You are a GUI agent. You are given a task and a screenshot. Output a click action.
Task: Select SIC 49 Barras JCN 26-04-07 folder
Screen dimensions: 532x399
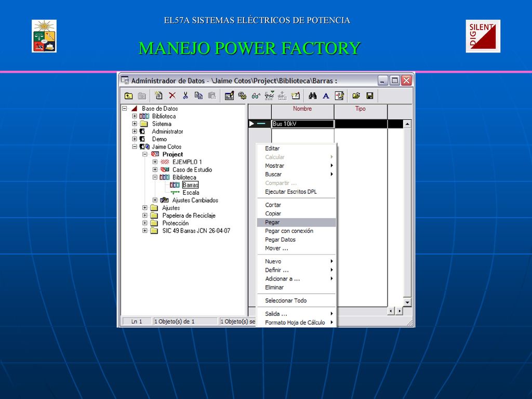coord(196,231)
